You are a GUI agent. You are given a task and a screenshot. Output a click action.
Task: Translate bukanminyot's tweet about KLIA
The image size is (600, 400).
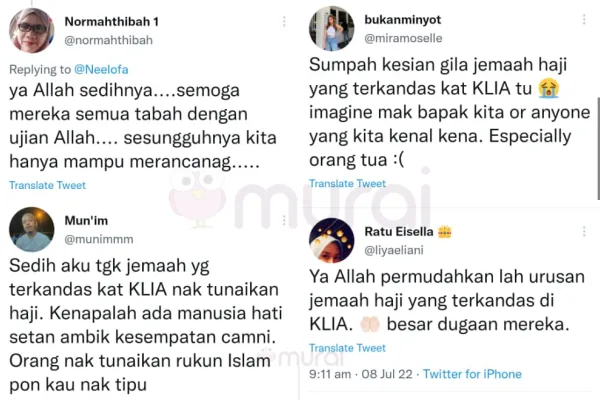[347, 184]
